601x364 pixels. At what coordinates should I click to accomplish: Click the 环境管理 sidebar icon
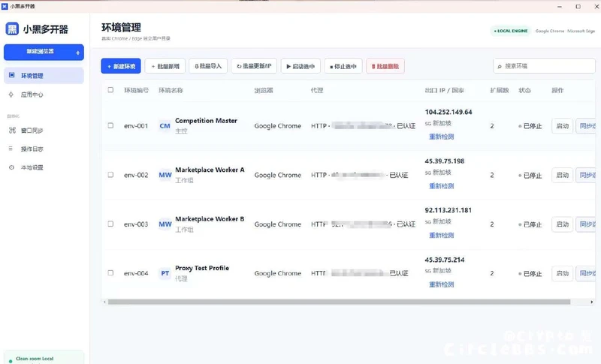[x=11, y=75]
